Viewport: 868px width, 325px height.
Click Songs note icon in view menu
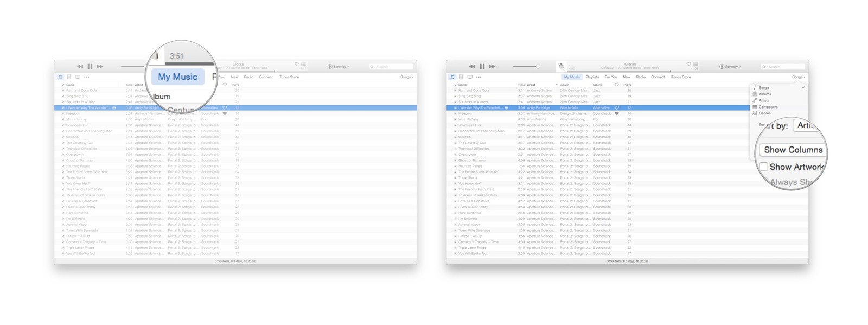point(755,87)
